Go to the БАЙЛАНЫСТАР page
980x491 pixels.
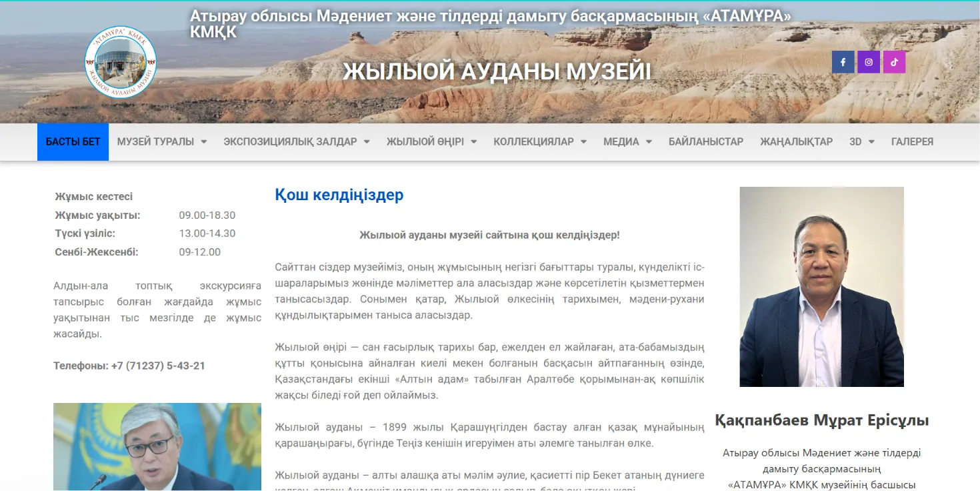coord(706,141)
